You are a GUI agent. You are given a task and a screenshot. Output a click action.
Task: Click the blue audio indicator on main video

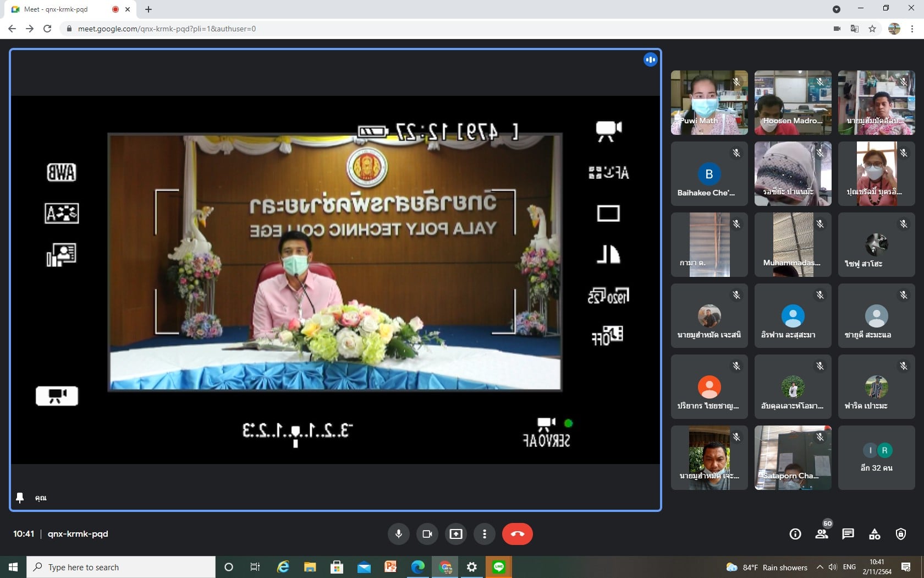coord(651,59)
